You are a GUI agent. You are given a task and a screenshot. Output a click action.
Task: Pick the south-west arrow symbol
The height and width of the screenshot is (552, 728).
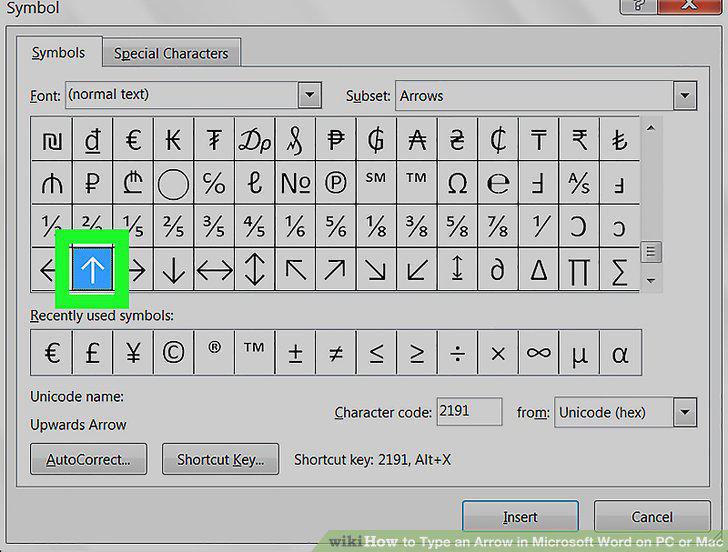pos(416,270)
